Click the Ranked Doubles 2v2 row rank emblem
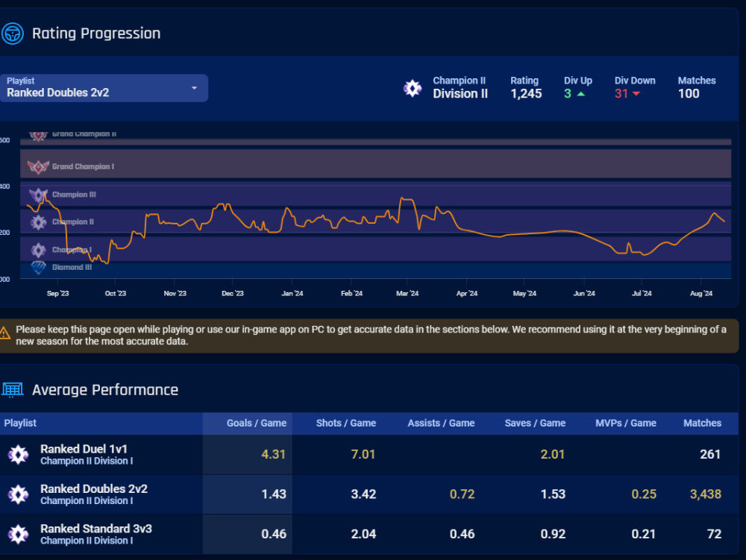 pos(18,494)
